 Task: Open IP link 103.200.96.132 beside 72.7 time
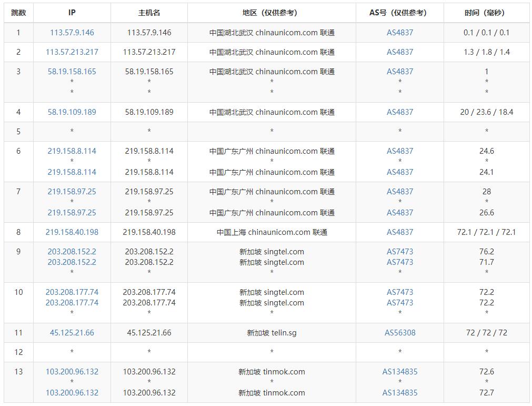point(72,393)
